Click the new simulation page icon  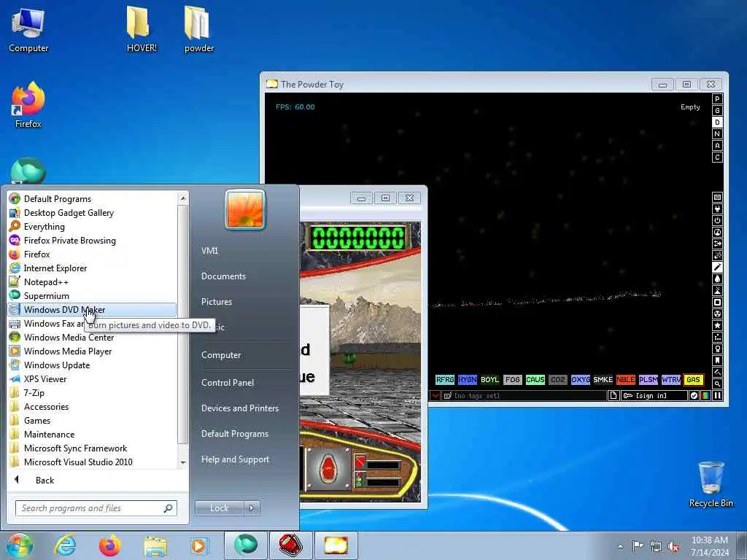pos(614,396)
